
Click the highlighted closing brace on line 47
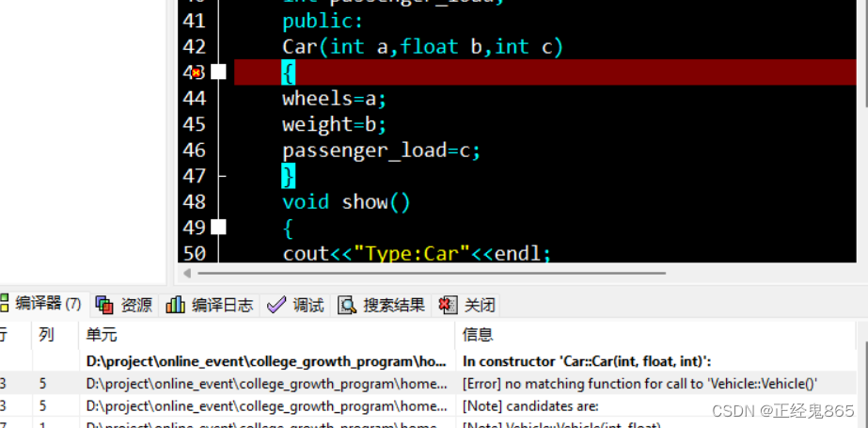288,176
